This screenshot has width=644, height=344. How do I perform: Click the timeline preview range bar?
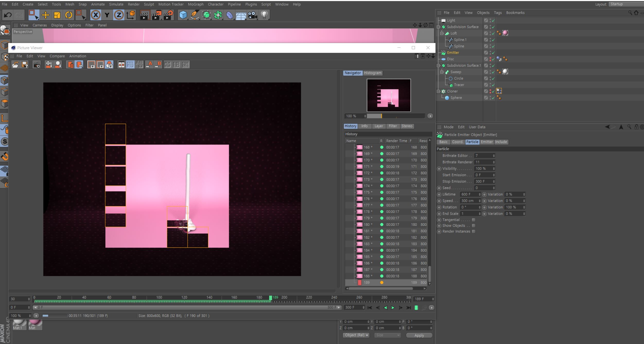(x=187, y=307)
